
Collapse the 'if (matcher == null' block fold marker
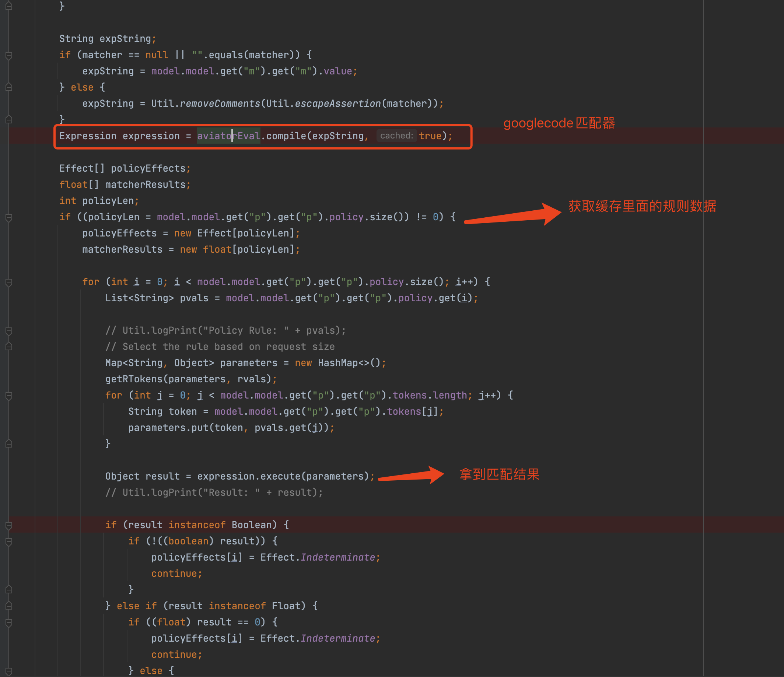click(9, 55)
